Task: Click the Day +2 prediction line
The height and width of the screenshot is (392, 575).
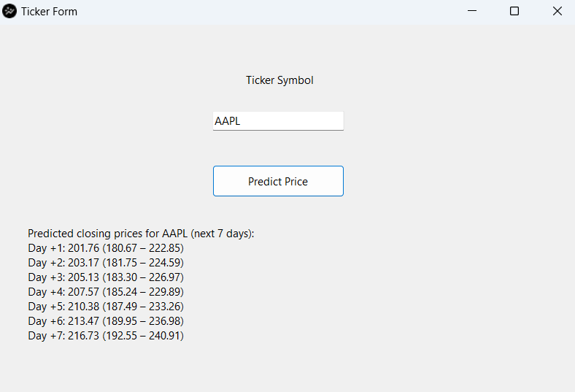Action: click(106, 263)
